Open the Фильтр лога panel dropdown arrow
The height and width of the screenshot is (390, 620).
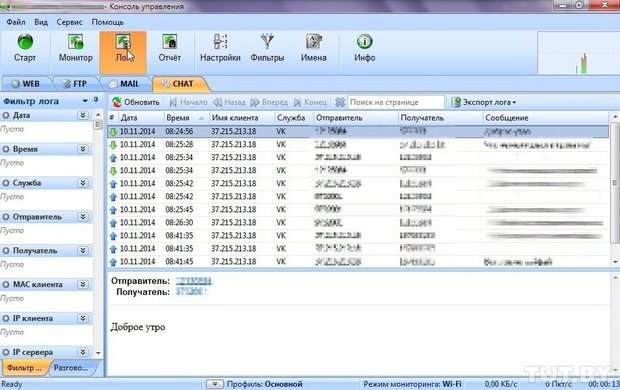[x=85, y=101]
